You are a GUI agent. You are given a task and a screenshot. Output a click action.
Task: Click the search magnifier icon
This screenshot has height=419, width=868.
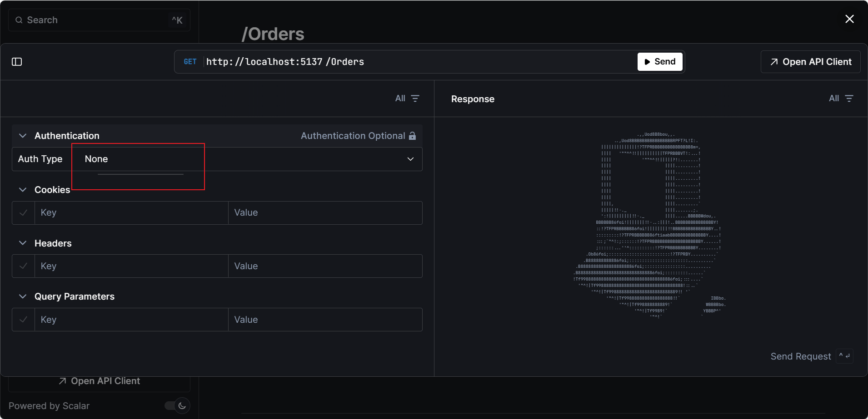pyautogui.click(x=19, y=20)
